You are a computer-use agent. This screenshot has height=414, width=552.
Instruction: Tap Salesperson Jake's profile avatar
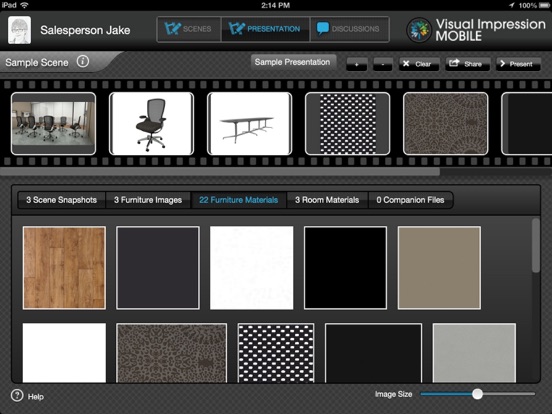pyautogui.click(x=19, y=30)
